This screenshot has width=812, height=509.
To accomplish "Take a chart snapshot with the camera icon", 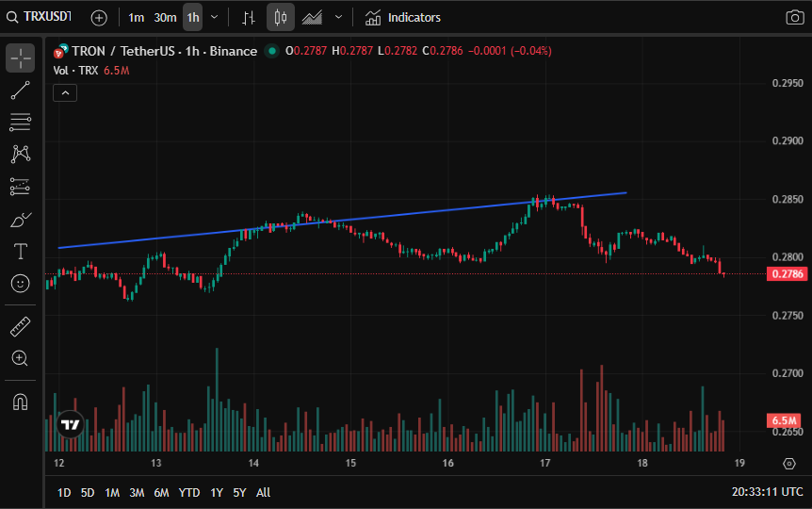I will coord(795,18).
